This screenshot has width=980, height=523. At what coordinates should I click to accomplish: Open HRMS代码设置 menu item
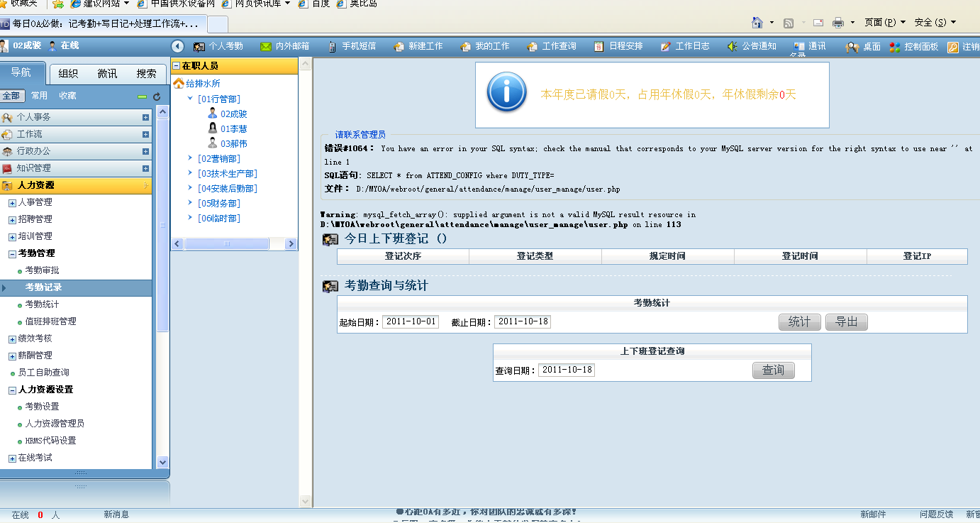coord(51,441)
